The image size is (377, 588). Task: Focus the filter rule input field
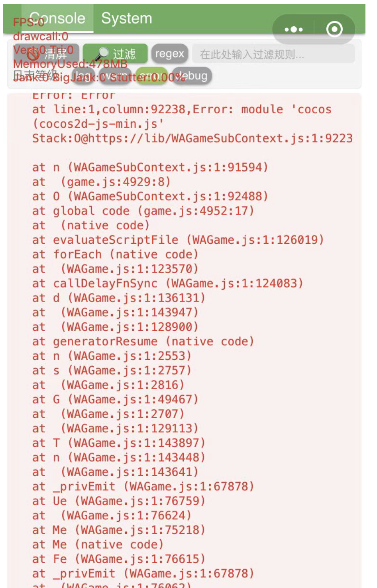pos(273,54)
